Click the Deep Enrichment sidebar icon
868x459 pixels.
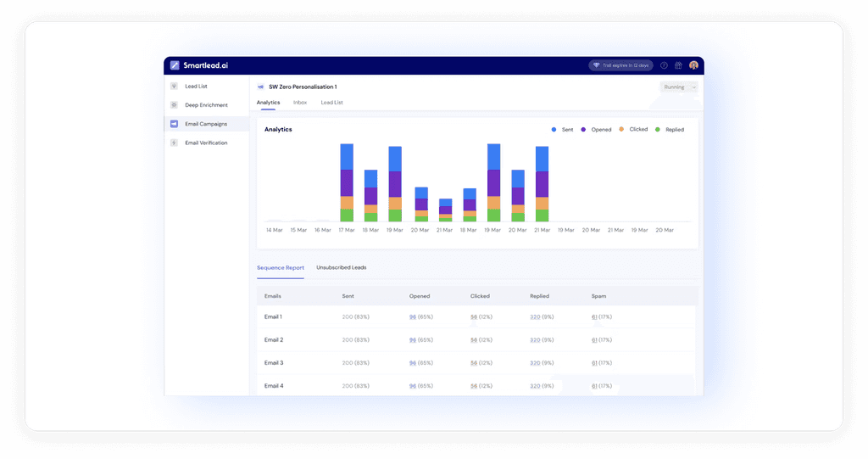click(174, 105)
